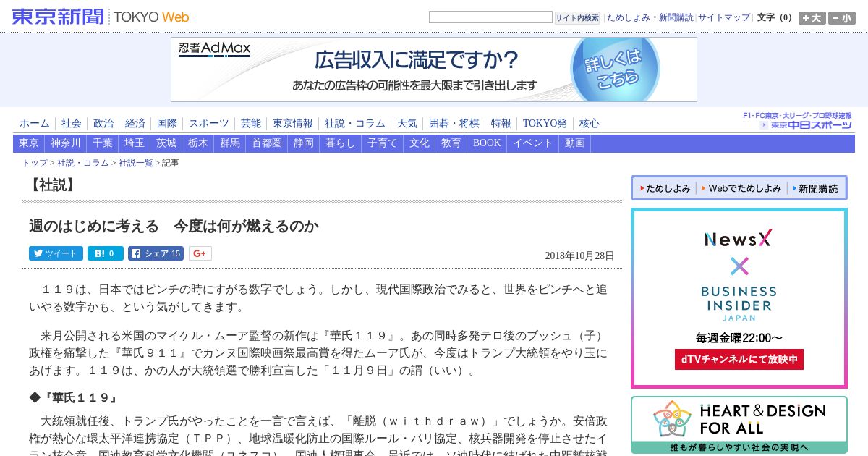
Task: Open the 忍者AdMax banner advertisement
Action: [434, 69]
